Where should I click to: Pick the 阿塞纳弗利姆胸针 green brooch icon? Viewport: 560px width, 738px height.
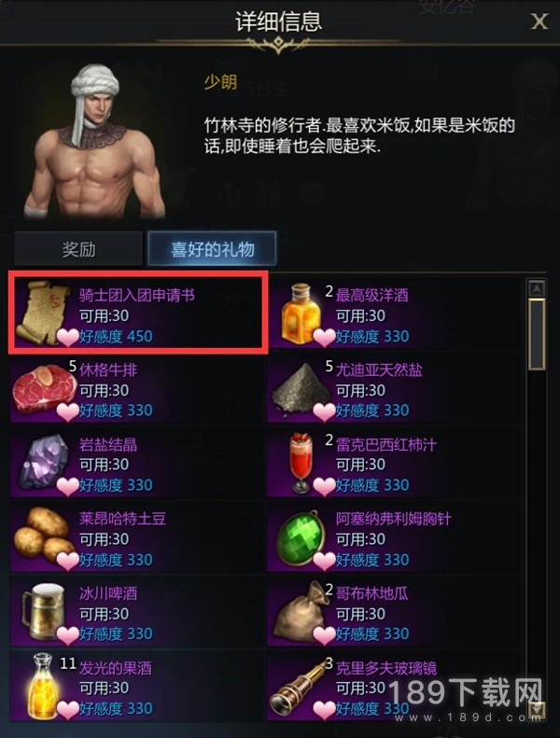point(301,538)
